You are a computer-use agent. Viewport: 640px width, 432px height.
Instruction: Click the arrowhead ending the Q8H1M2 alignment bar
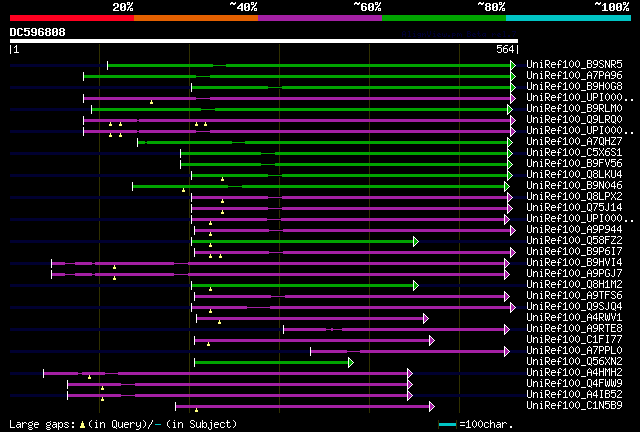pos(416,285)
